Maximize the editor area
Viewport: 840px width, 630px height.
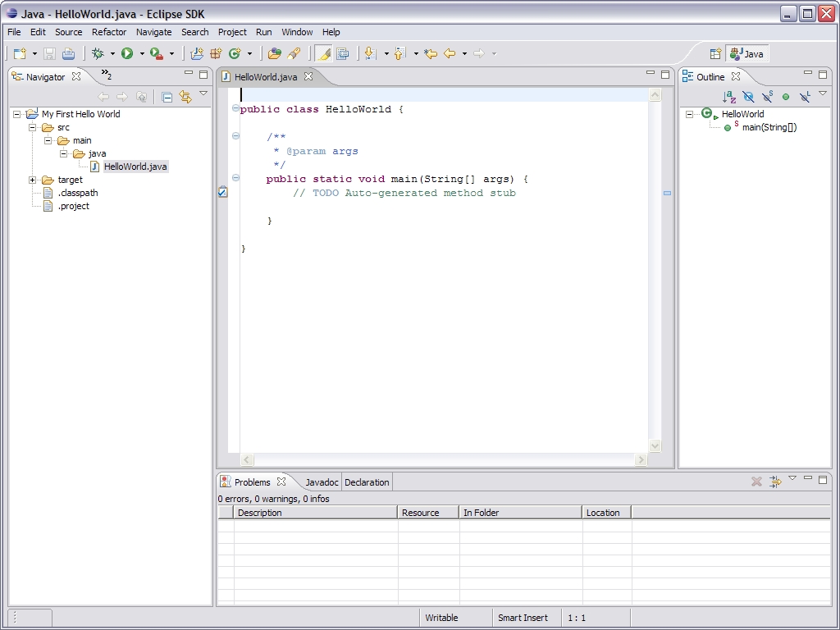tap(664, 75)
